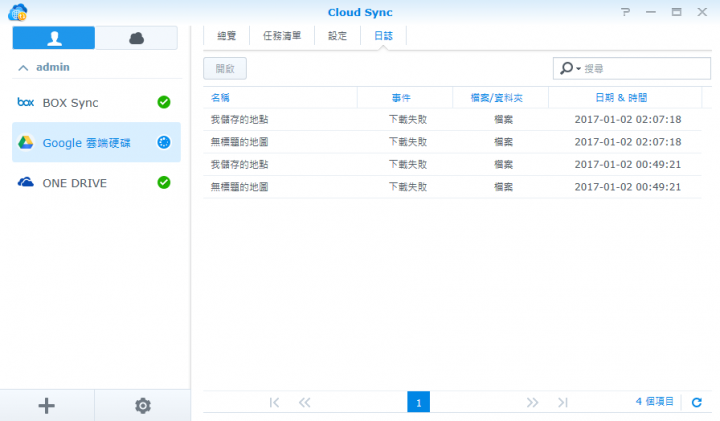Go to next page double-arrow icon
This screenshot has height=421, width=720.
tap(533, 403)
